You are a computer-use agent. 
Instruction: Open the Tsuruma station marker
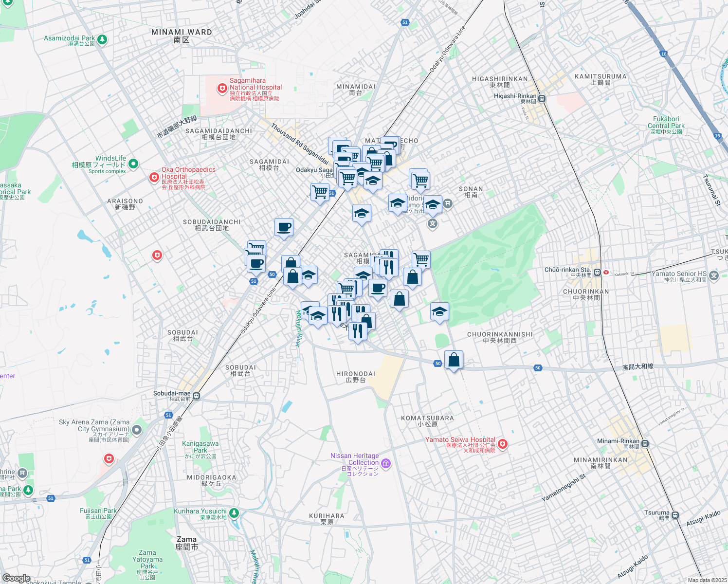point(675,515)
